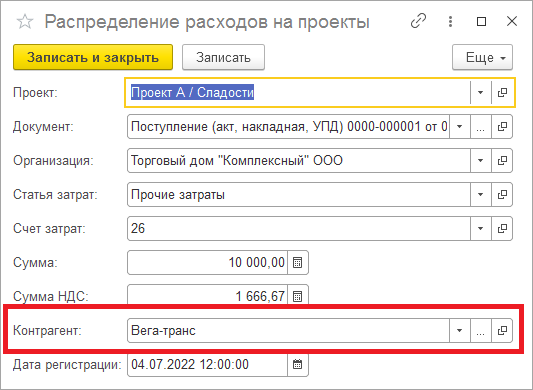Click into the Сумма input field

click(207, 262)
